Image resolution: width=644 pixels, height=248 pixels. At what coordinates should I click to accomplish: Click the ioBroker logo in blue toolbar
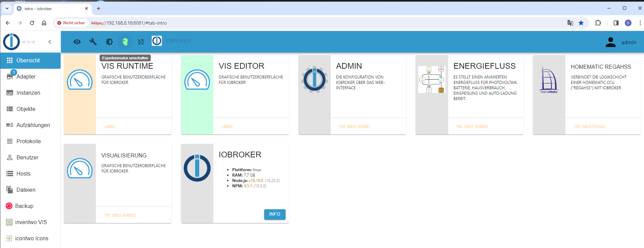pos(157,41)
